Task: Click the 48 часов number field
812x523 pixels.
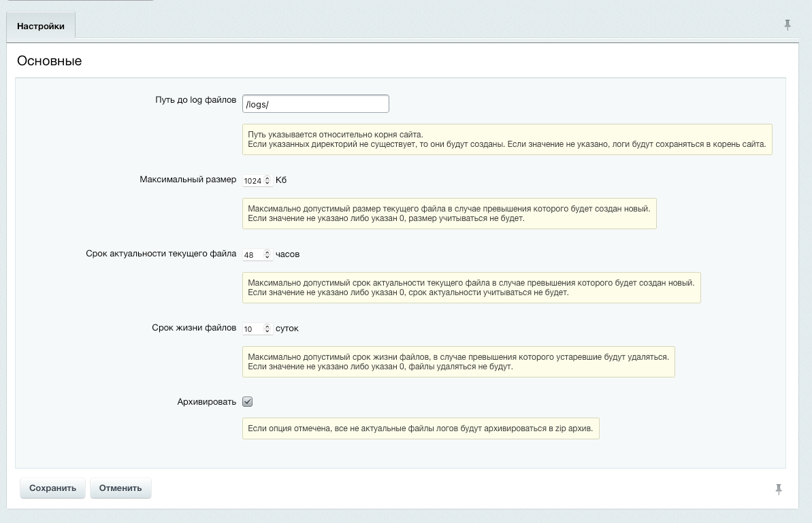Action: pos(253,254)
